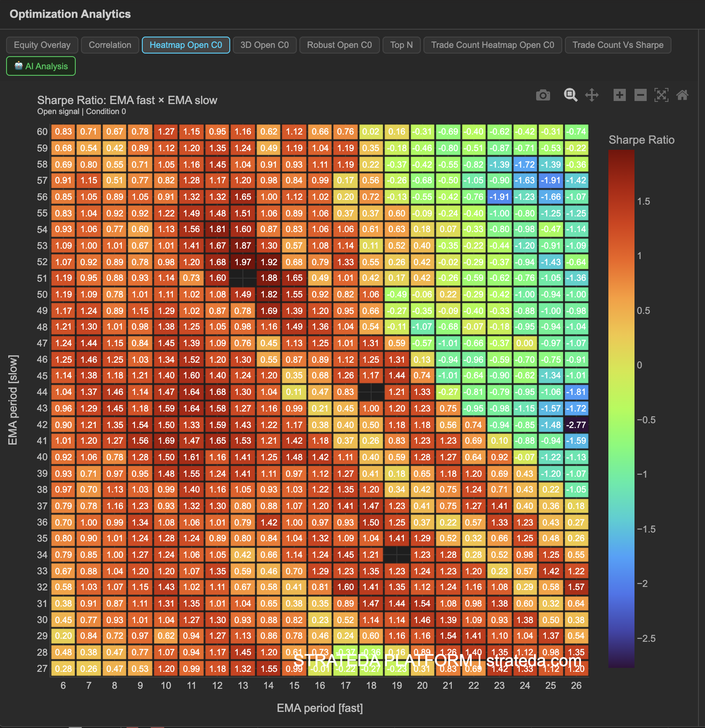The height and width of the screenshot is (728, 705).
Task: Click the robot icon on AI Analysis
Action: pyautogui.click(x=18, y=66)
